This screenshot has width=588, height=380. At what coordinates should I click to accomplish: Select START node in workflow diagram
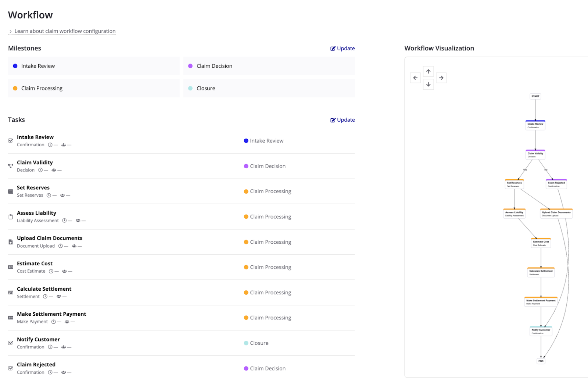pyautogui.click(x=535, y=96)
